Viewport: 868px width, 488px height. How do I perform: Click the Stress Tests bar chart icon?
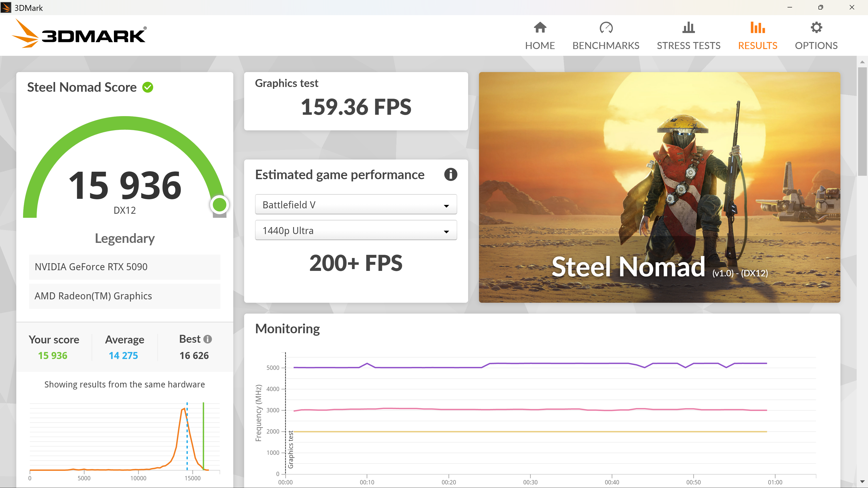point(688,28)
